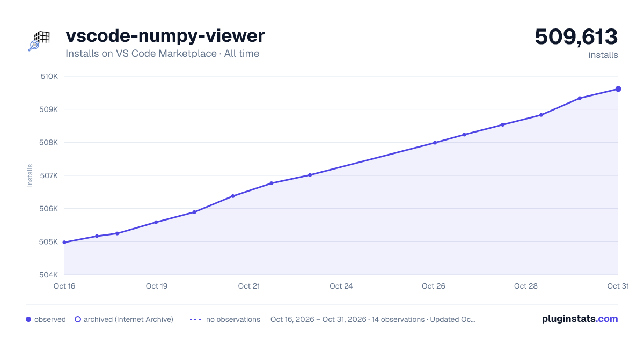The image size is (644, 338).
Task: Click the Oct 28 x-axis label
Action: coord(526,286)
